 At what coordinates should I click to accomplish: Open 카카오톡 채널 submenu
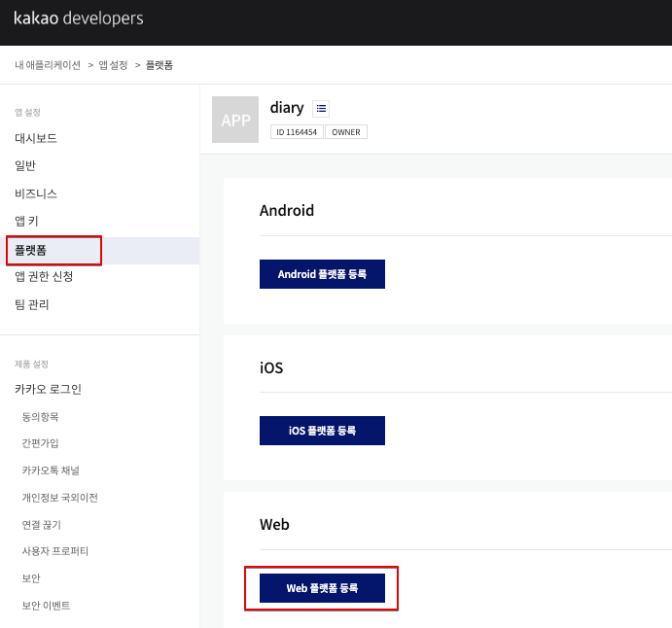pos(51,471)
